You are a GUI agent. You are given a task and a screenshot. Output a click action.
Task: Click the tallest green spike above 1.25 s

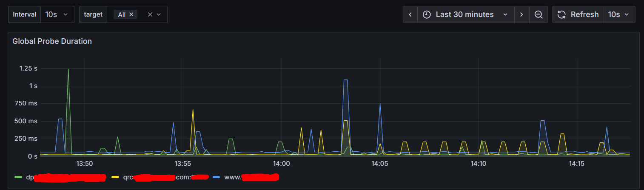(68, 69)
